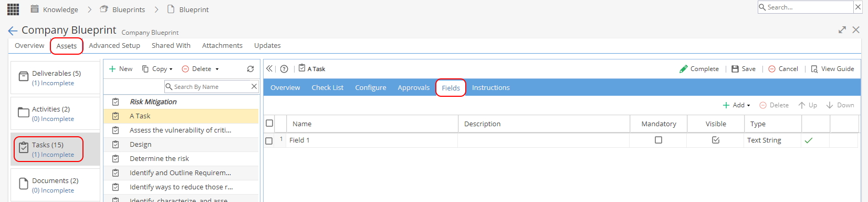Click the search magnifier icon at top
868x202 pixels.
pyautogui.click(x=762, y=7)
